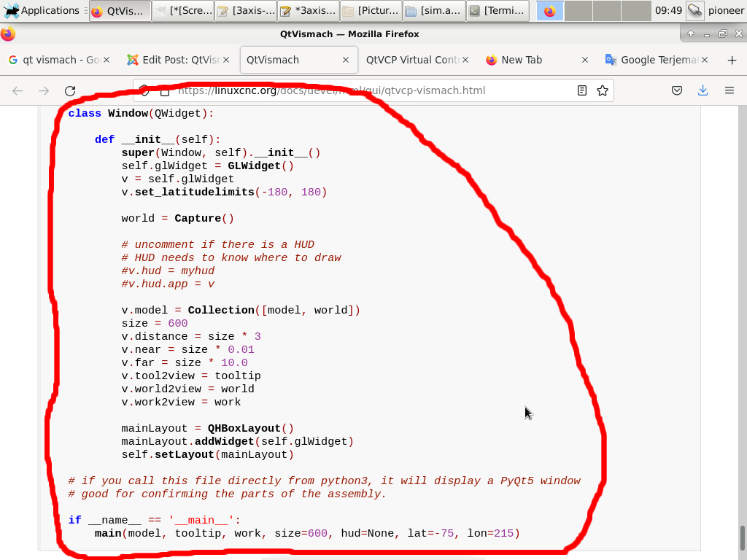Click the page vertical scrollbar thumb

[741, 536]
